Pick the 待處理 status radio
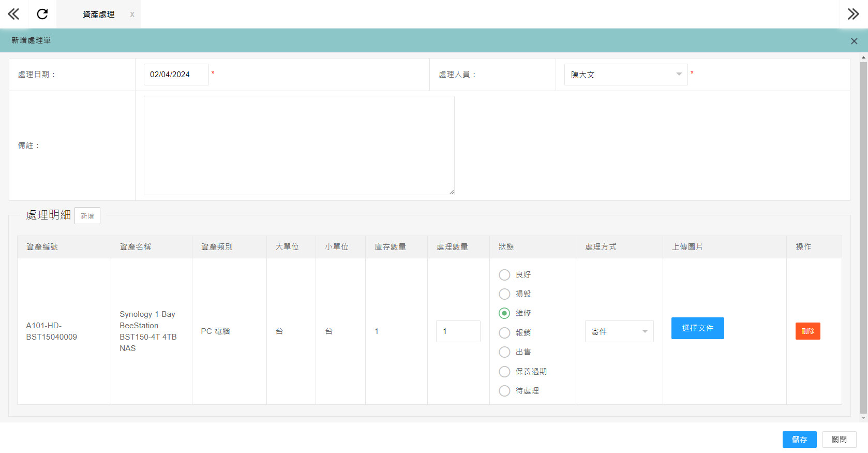Viewport: 868px width, 453px height. (504, 391)
